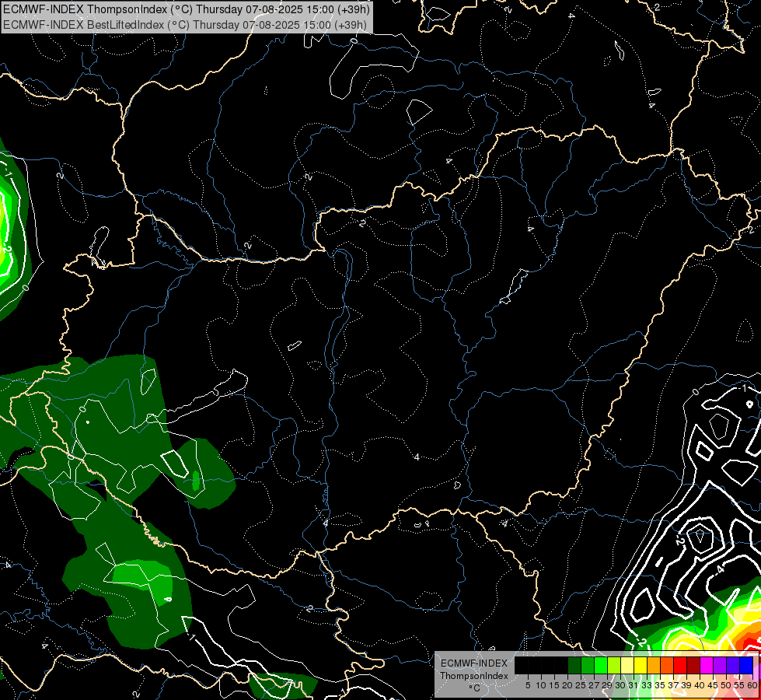Click legend tick value '20'
761x700 pixels.
(568, 685)
